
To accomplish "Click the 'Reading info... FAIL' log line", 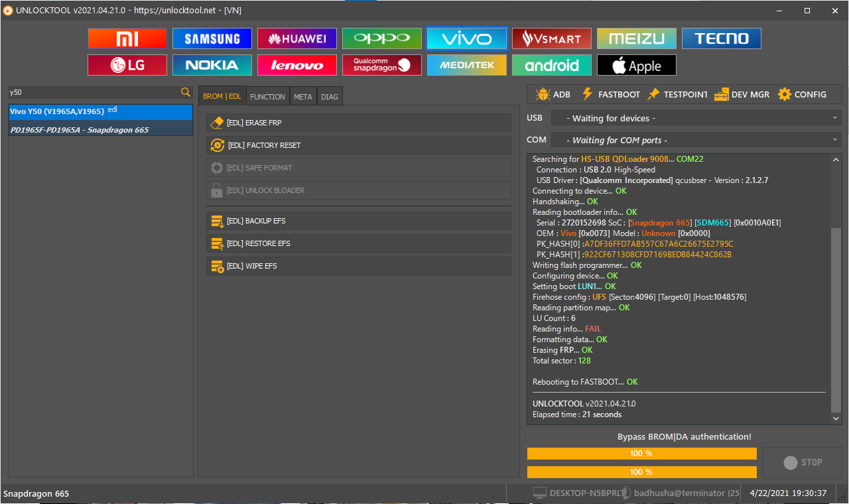I will click(566, 329).
